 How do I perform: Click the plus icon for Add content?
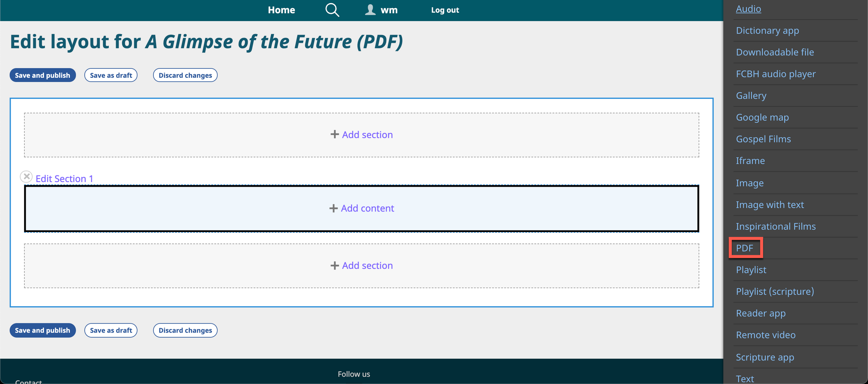click(x=333, y=208)
